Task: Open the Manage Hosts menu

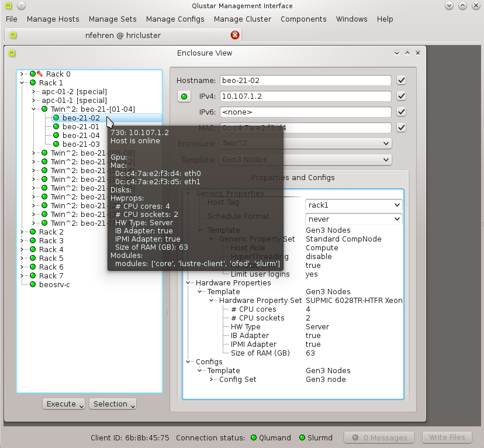Action: coord(53,19)
